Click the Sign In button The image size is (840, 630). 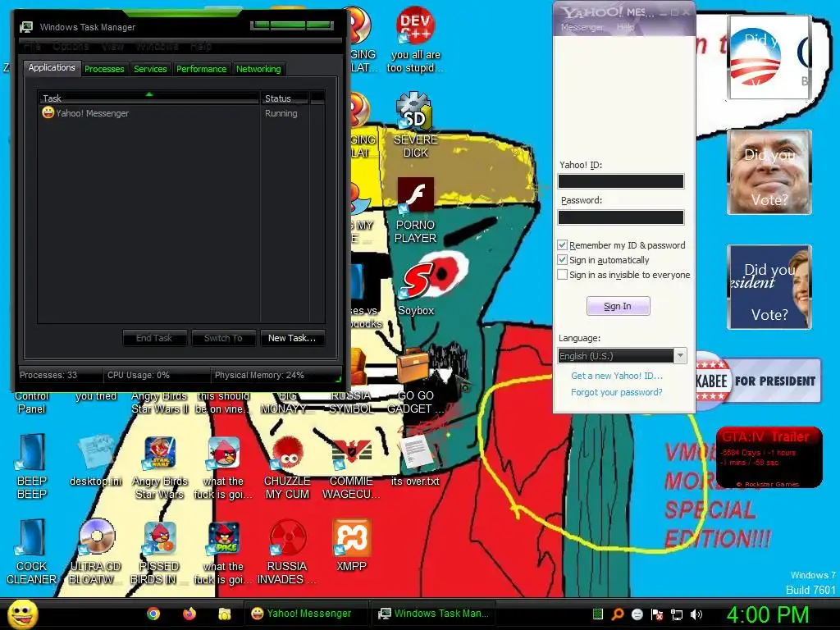point(618,306)
